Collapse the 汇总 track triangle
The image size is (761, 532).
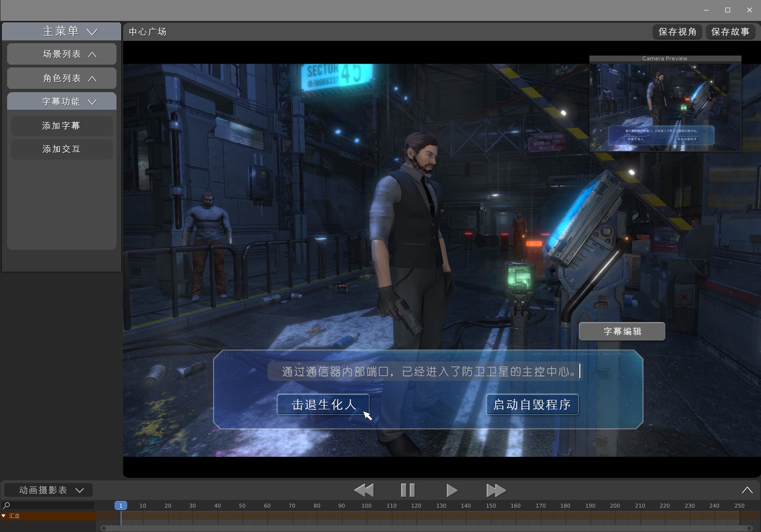coord(4,516)
